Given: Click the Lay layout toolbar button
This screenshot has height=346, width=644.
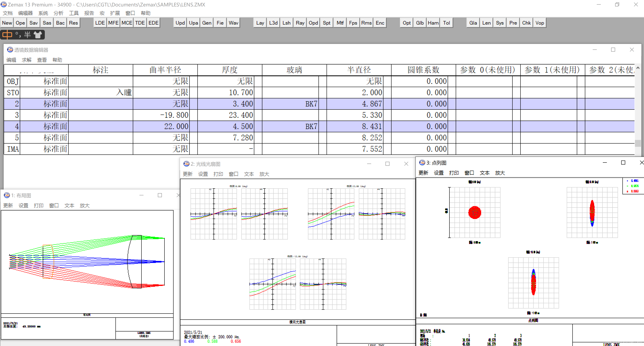Looking at the screenshot, I should tap(260, 23).
